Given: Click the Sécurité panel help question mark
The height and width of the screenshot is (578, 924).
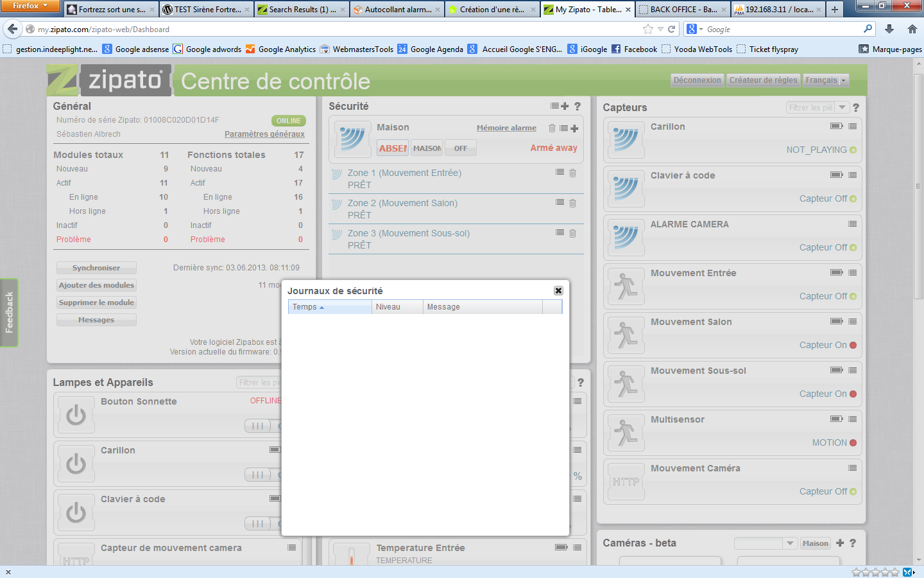Looking at the screenshot, I should tap(577, 107).
